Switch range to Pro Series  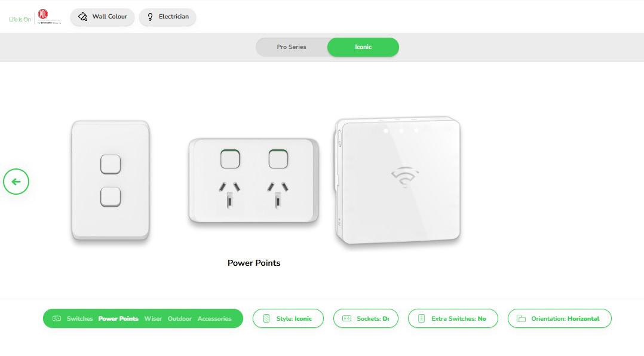pyautogui.click(x=292, y=47)
